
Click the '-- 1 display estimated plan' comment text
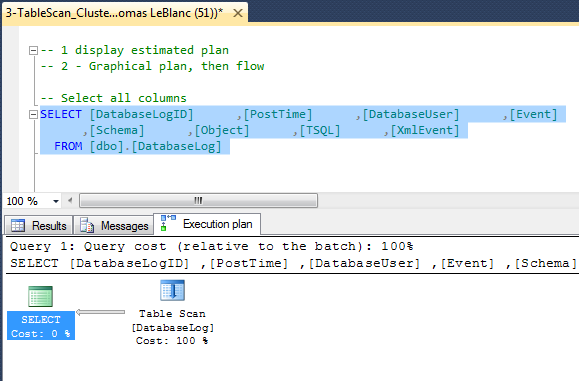135,50
